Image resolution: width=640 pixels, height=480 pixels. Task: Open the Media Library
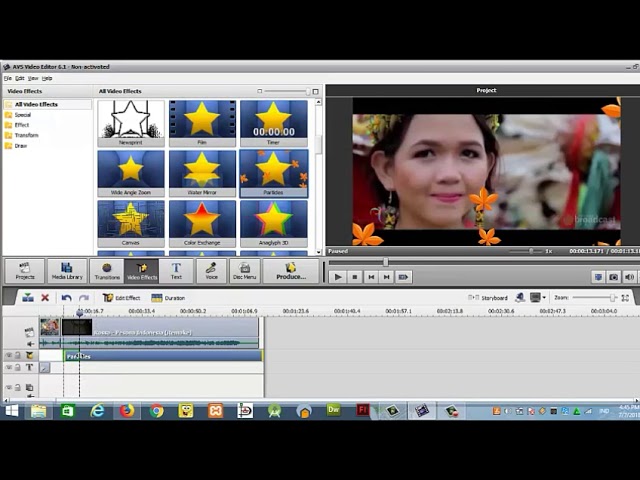pos(67,271)
